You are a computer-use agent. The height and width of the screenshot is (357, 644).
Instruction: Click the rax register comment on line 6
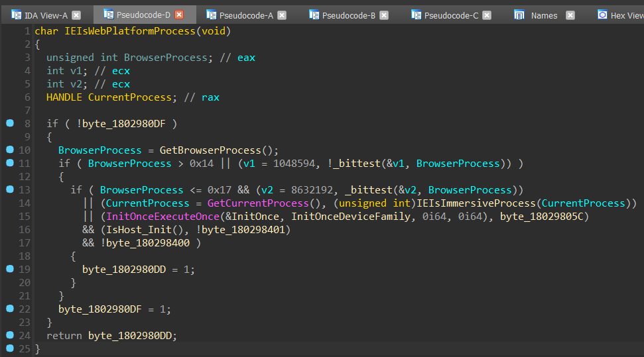[210, 97]
